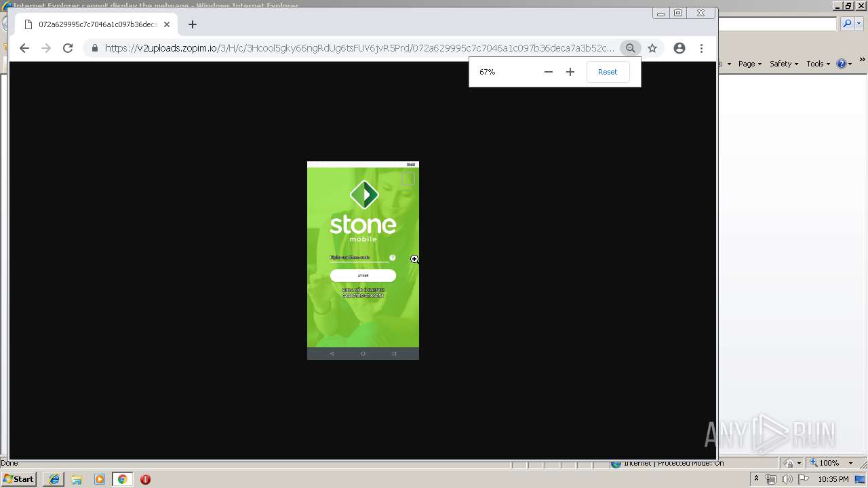868x488 pixels.
Task: Click the 10:35 PM clock
Action: click(x=833, y=479)
